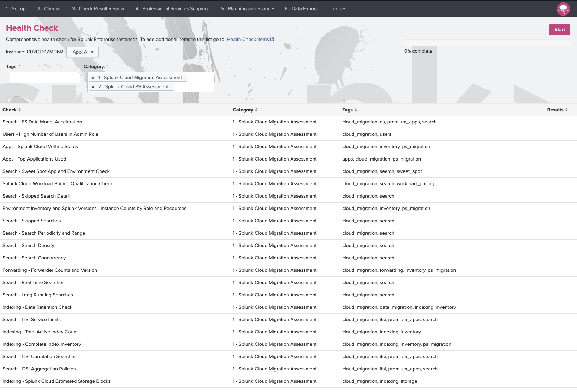Image resolution: width=577 pixels, height=392 pixels.
Task: Sort by the Check column sort icon
Action: (x=20, y=110)
